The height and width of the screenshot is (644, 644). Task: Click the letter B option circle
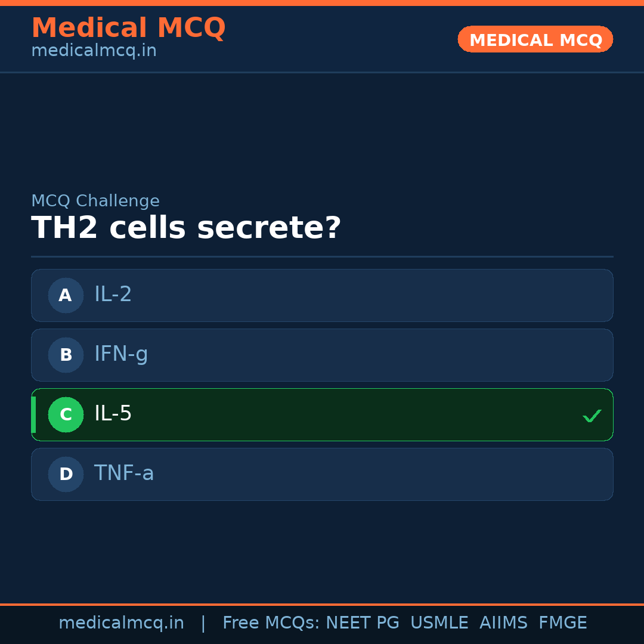(66, 355)
